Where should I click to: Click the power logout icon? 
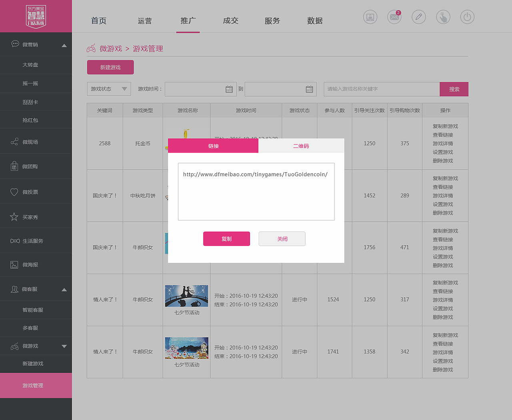[x=467, y=17]
